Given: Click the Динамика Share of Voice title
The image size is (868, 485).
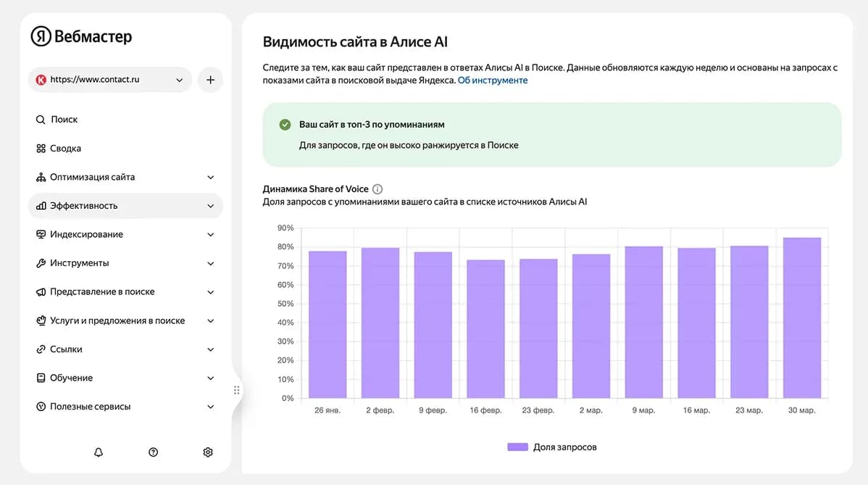Looking at the screenshot, I should coord(315,189).
